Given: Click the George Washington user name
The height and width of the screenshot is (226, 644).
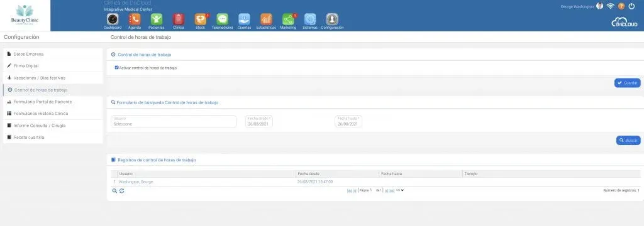Looking at the screenshot, I should point(577,6).
